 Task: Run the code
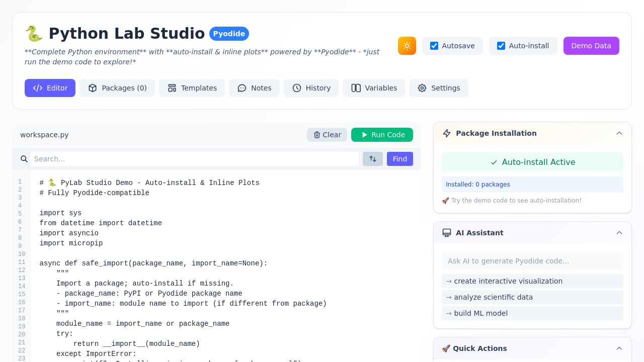click(x=382, y=135)
